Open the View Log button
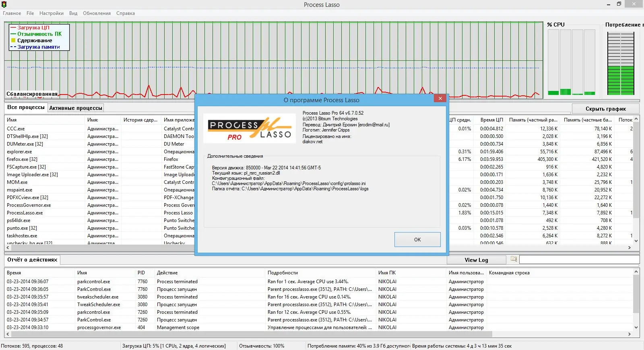 click(476, 260)
